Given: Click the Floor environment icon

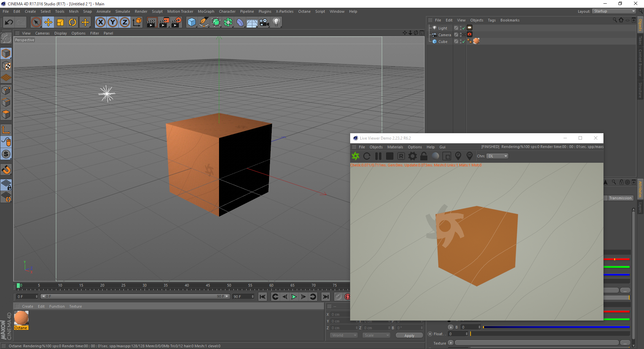Looking at the screenshot, I should pos(252,22).
